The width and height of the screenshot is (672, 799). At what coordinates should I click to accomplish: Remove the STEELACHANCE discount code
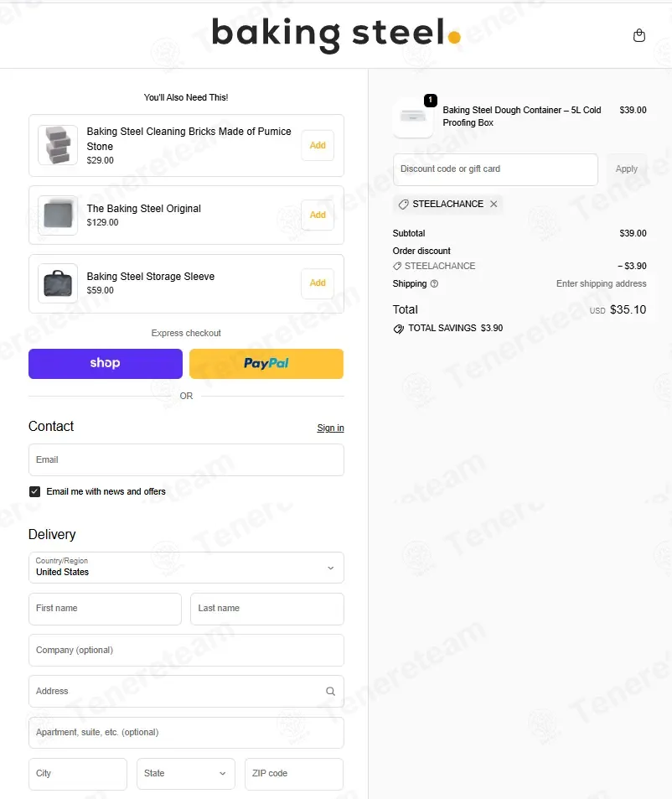point(494,204)
